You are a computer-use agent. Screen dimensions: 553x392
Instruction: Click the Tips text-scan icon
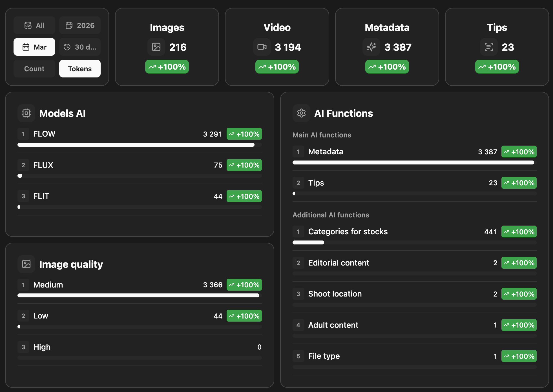pos(489,47)
